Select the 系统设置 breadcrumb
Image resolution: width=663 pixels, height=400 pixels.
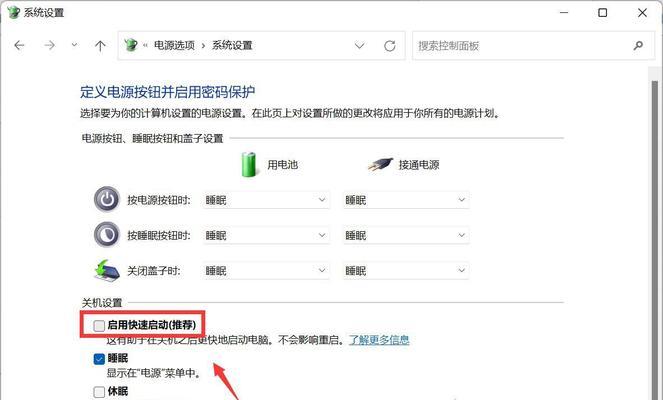[232, 45]
